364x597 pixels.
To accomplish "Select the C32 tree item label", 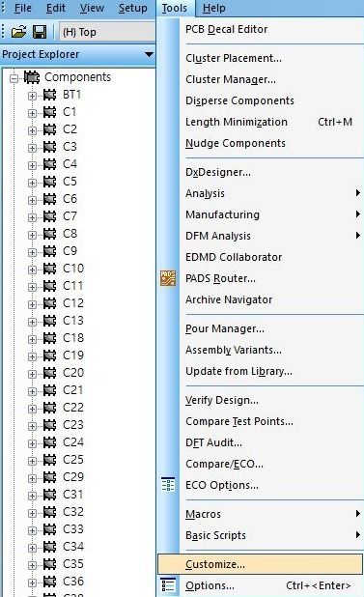I will (73, 512).
